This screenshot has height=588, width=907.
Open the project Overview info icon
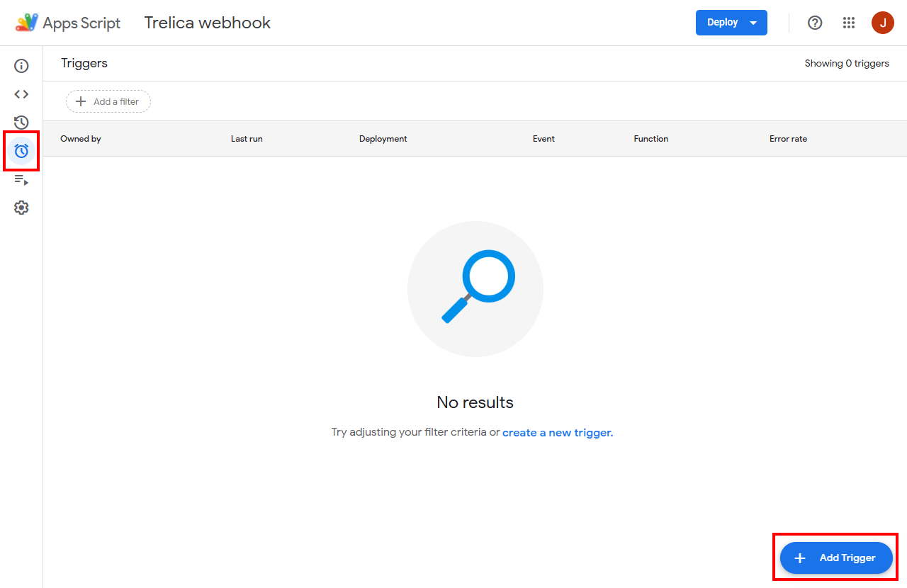coord(21,66)
